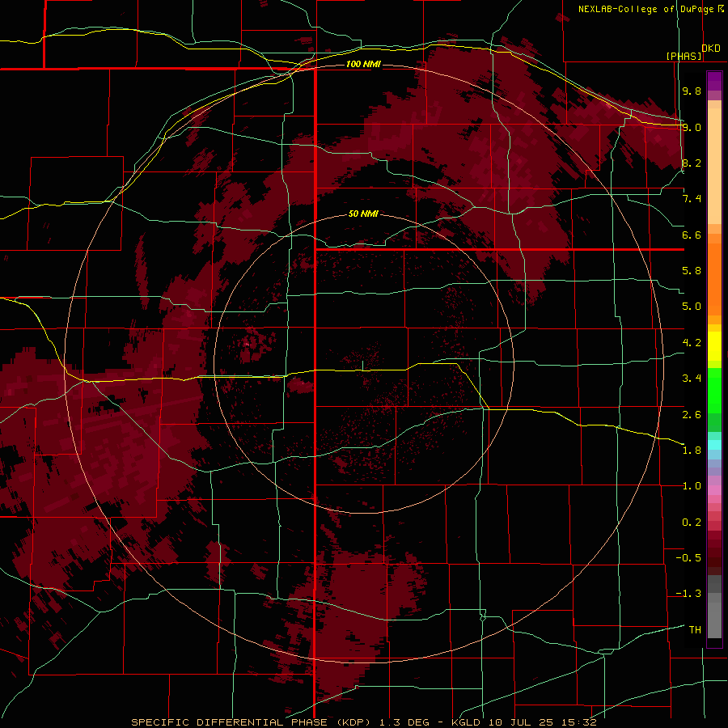Pick the peach band of the color scale
This screenshot has width=728, height=728.
coord(714,163)
